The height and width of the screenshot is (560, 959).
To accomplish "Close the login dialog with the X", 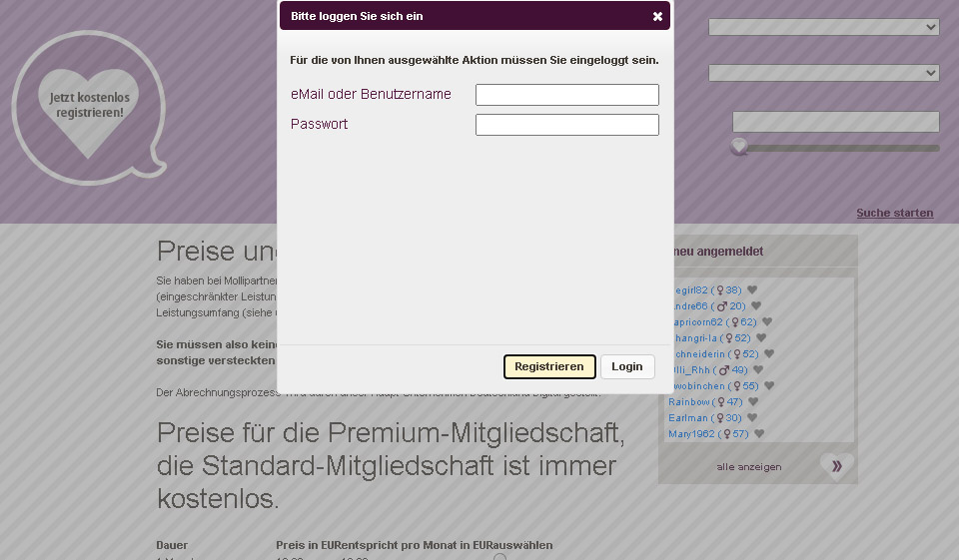I will coord(657,17).
